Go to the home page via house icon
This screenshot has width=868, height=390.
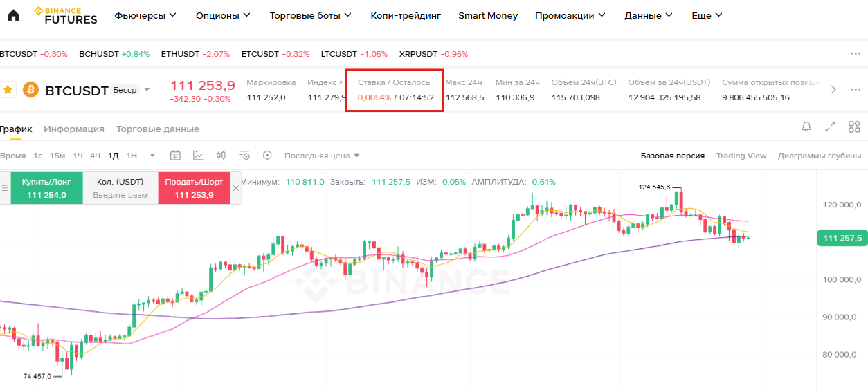13,15
